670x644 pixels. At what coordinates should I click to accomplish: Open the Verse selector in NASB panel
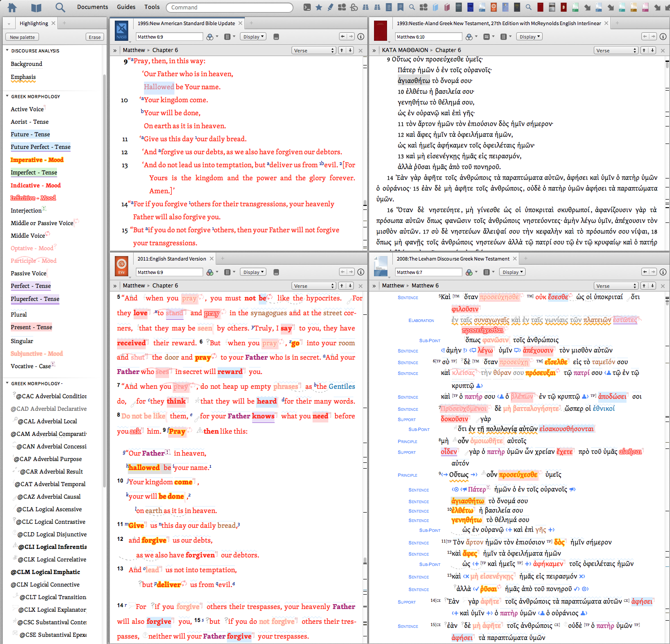[x=314, y=50]
